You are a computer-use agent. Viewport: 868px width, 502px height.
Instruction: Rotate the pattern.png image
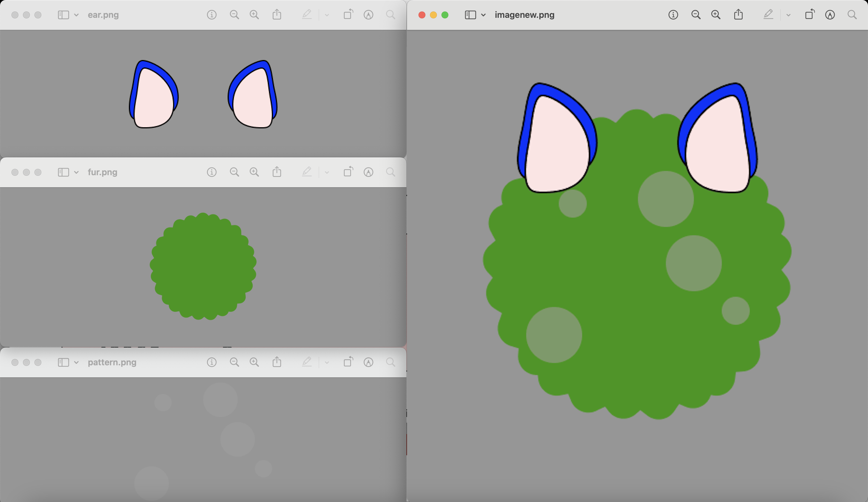(x=348, y=362)
